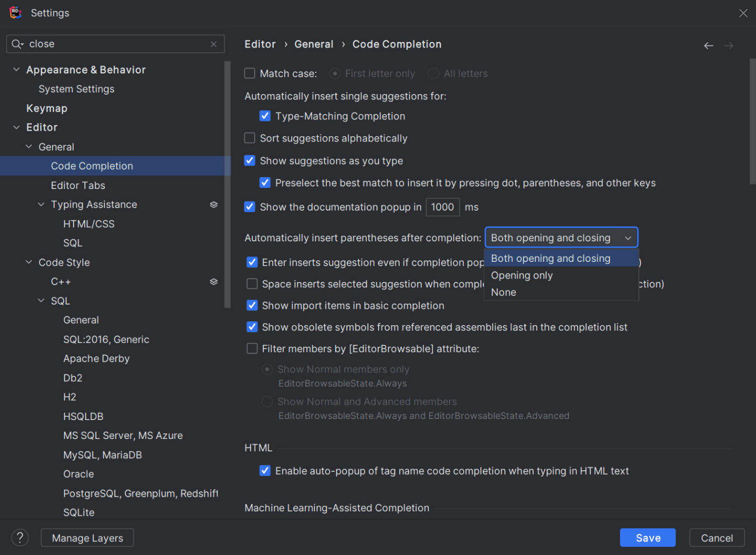This screenshot has height=555, width=756.
Task: Open Manage Layers
Action: tap(87, 537)
